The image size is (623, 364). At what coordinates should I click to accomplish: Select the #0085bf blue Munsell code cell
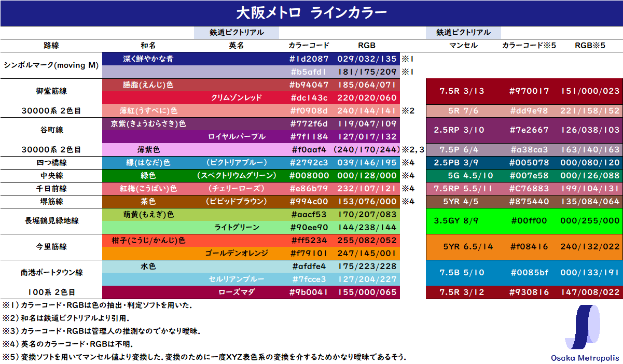(x=529, y=272)
